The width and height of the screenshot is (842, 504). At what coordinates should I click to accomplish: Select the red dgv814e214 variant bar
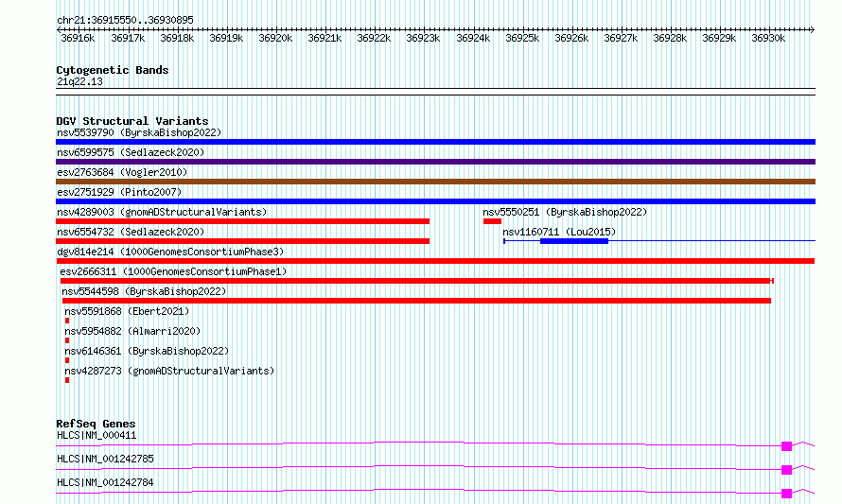click(435, 261)
